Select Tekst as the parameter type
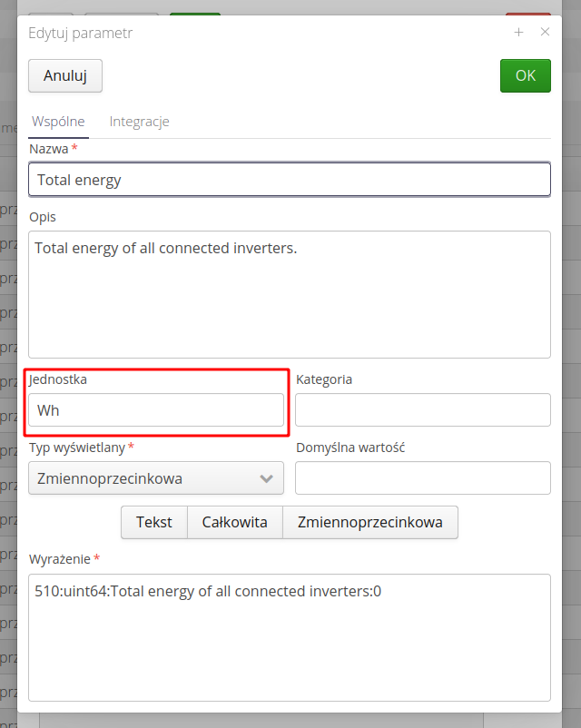Image resolution: width=581 pixels, height=728 pixels. pyautogui.click(x=153, y=522)
